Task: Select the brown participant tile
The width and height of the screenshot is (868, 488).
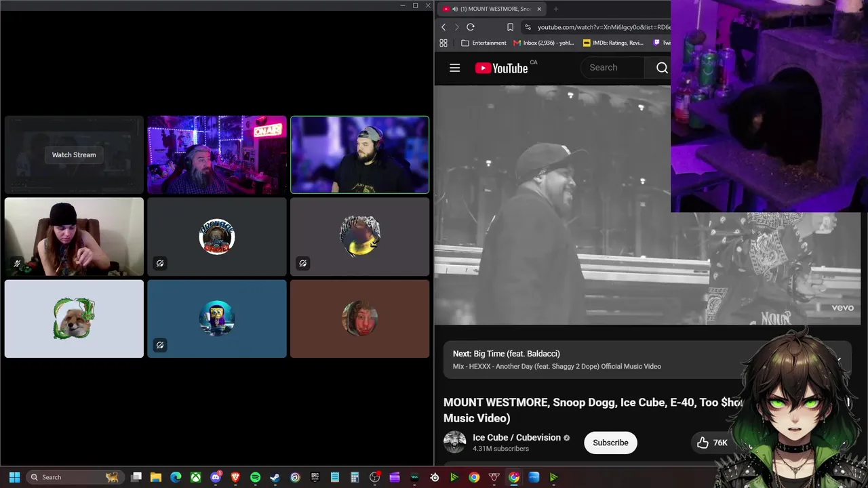Action: (360, 319)
